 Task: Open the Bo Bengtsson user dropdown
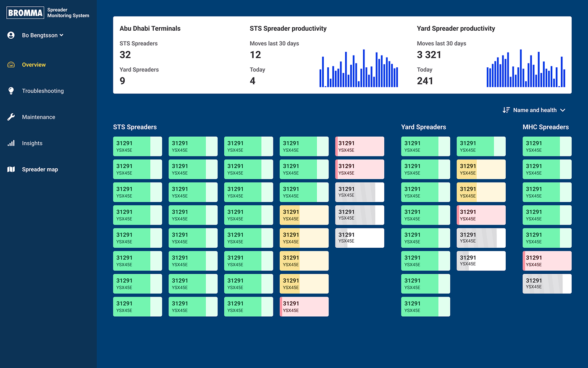(42, 35)
